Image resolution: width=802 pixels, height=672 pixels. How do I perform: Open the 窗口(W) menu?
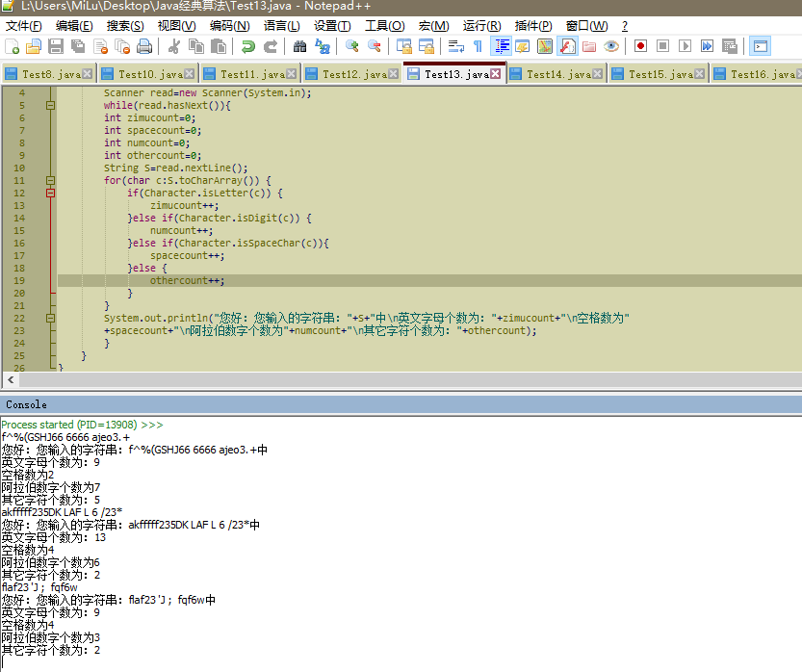586,26
